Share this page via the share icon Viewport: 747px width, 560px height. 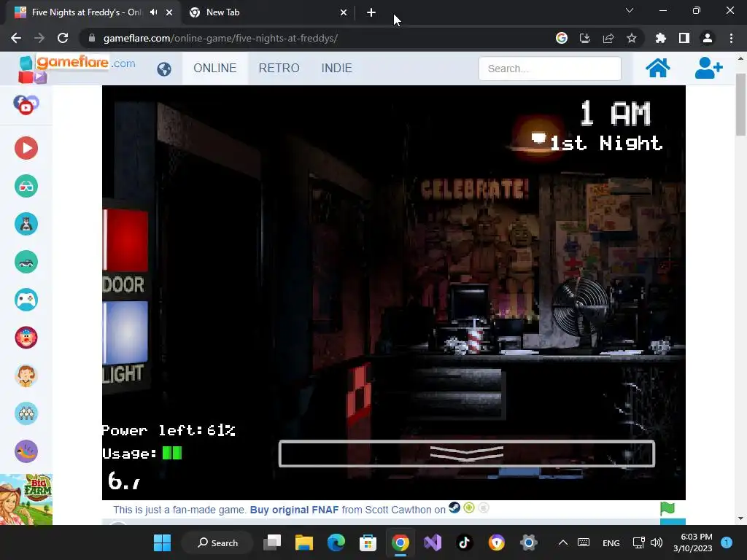608,38
